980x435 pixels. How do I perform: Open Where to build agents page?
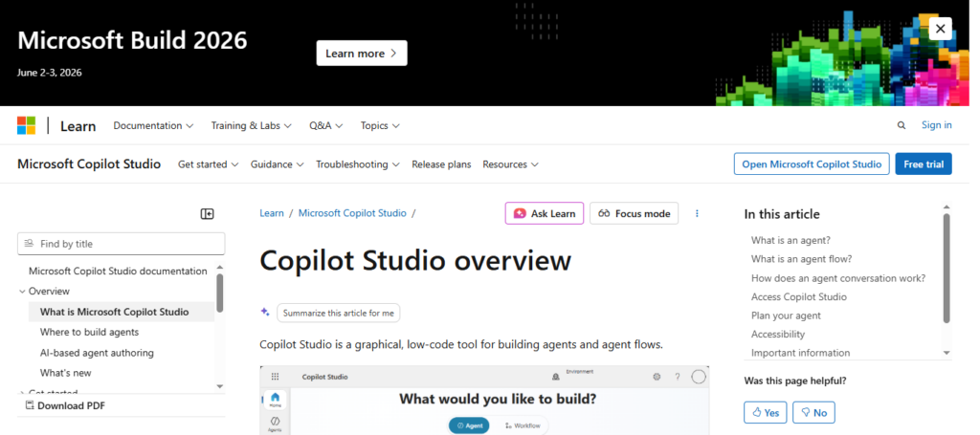click(89, 332)
